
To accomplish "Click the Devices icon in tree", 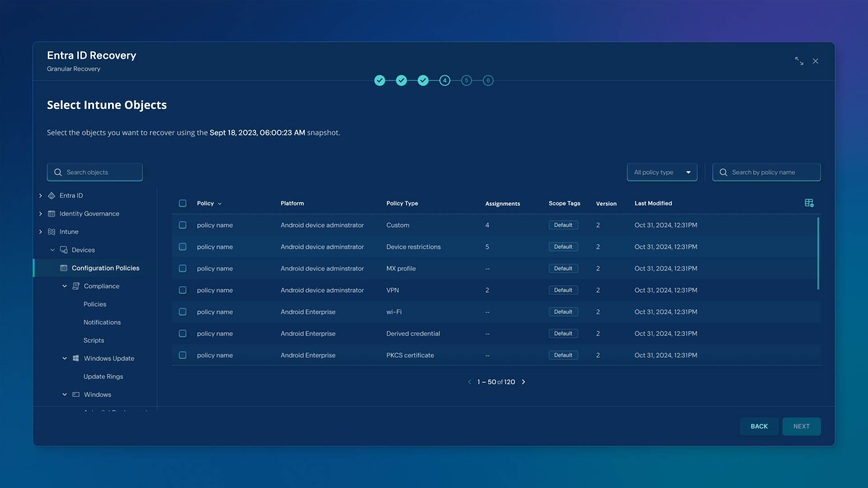I will tap(64, 250).
